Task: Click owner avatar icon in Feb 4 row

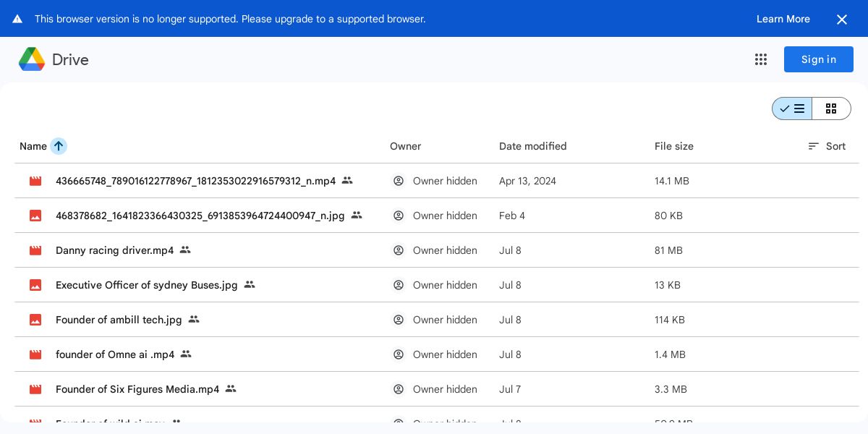Action: (399, 216)
